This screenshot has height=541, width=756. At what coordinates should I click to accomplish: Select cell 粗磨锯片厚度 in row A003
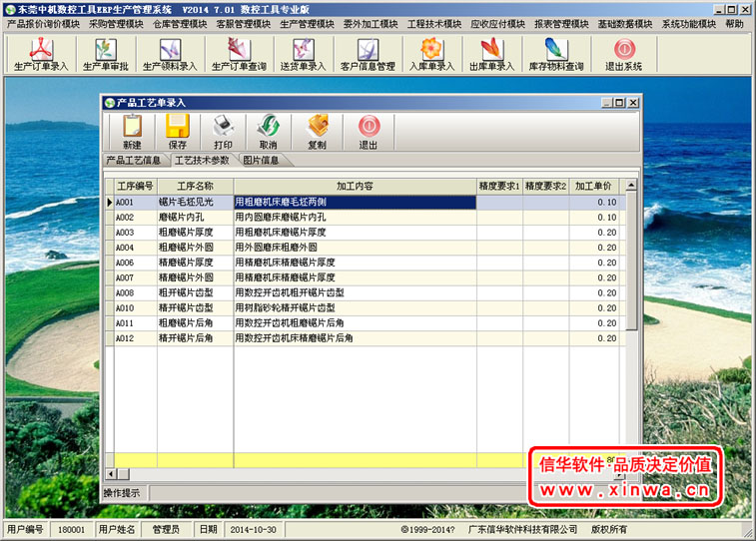point(196,233)
